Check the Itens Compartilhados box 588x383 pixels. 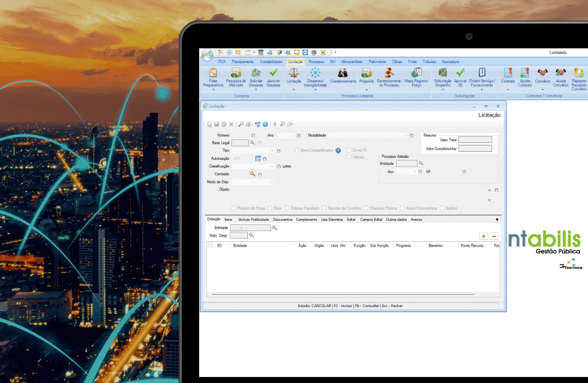pos(297,150)
